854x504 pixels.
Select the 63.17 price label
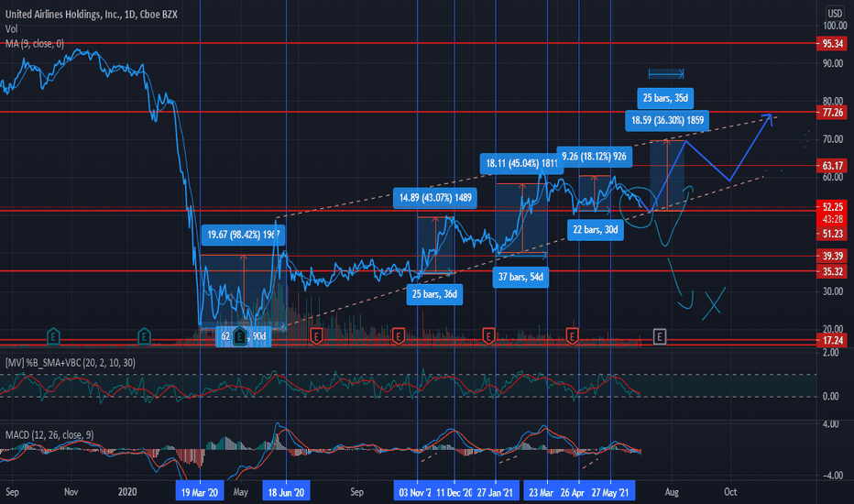(832, 166)
